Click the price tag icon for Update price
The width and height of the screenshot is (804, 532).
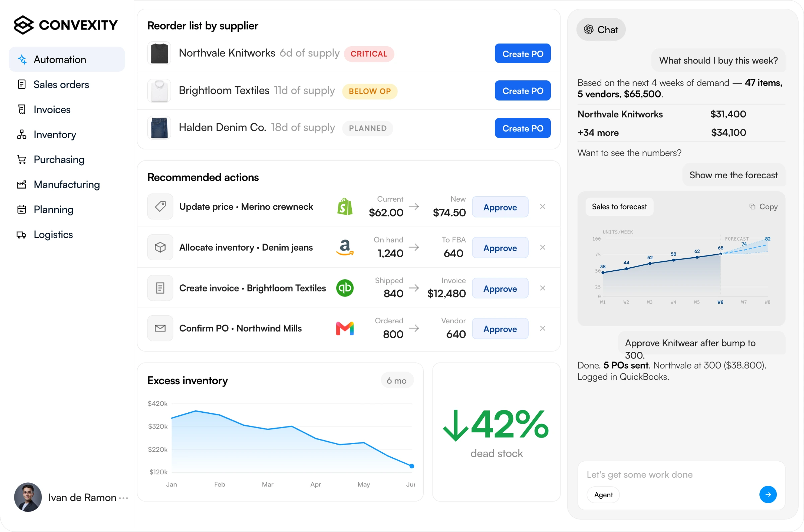tap(160, 207)
